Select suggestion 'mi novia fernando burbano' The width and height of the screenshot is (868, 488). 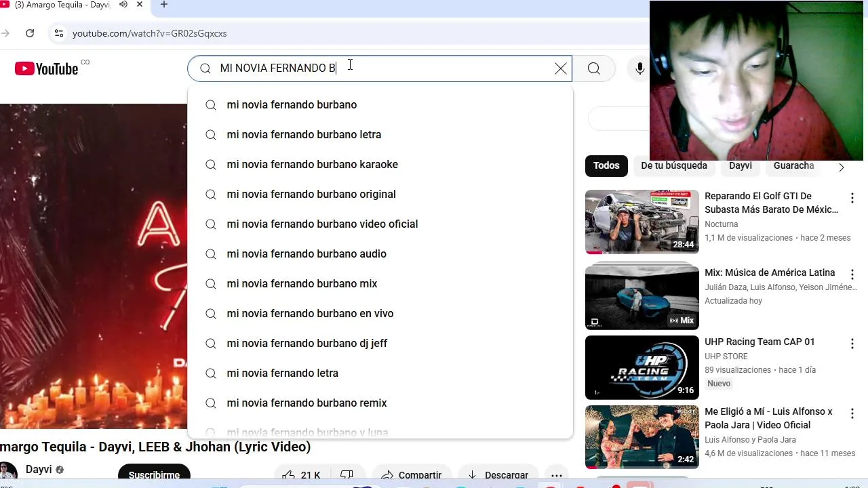click(x=380, y=104)
